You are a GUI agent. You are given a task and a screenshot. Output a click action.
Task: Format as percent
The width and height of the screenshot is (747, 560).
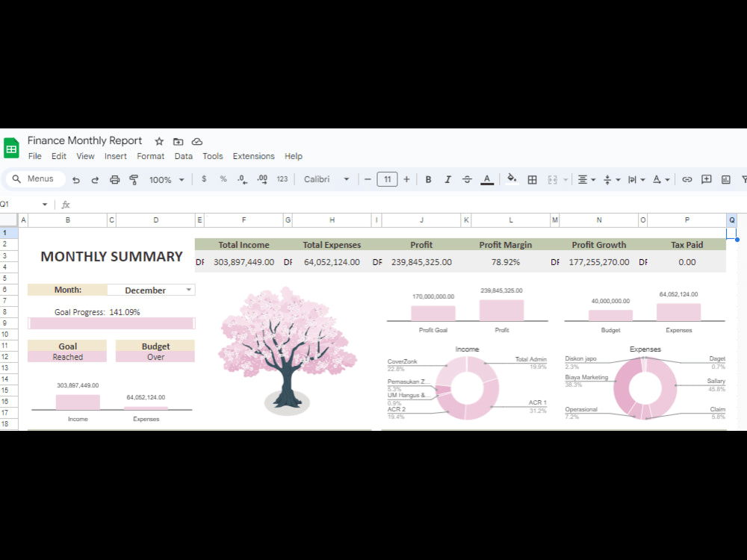[223, 179]
